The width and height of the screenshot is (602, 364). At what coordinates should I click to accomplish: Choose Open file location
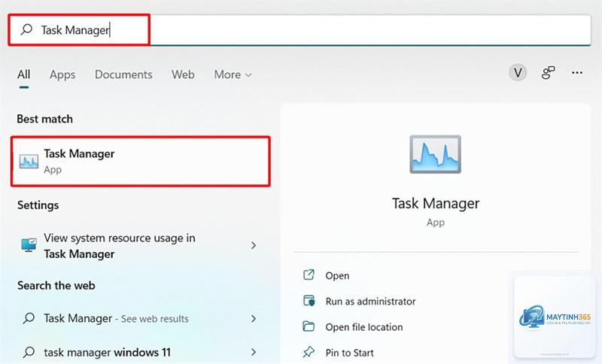tap(364, 327)
